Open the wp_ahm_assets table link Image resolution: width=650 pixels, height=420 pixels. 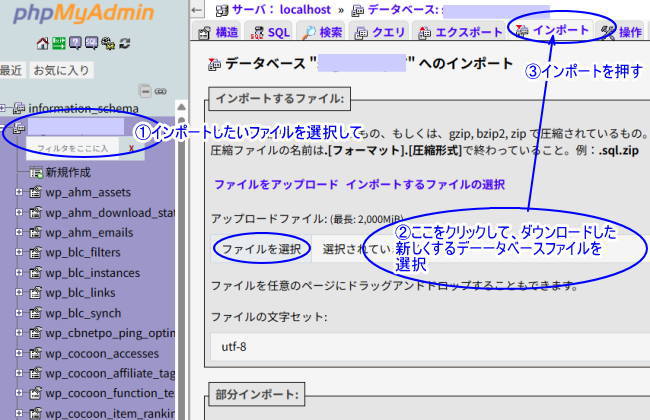pos(88,192)
